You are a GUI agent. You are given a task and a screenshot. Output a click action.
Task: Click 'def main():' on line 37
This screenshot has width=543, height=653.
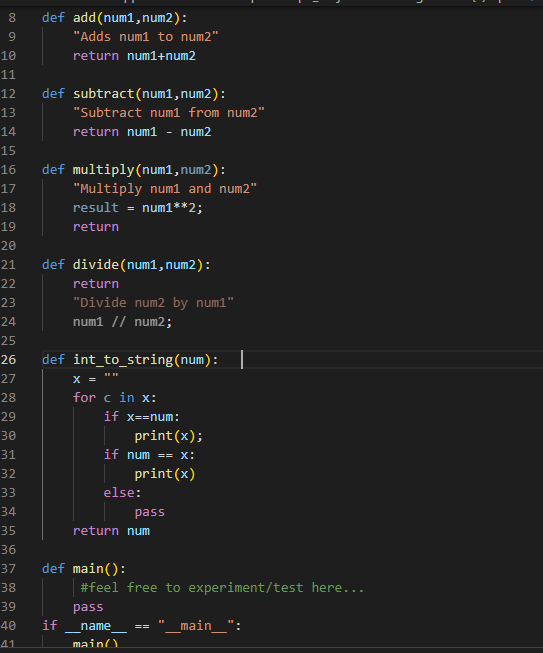[x=84, y=569]
